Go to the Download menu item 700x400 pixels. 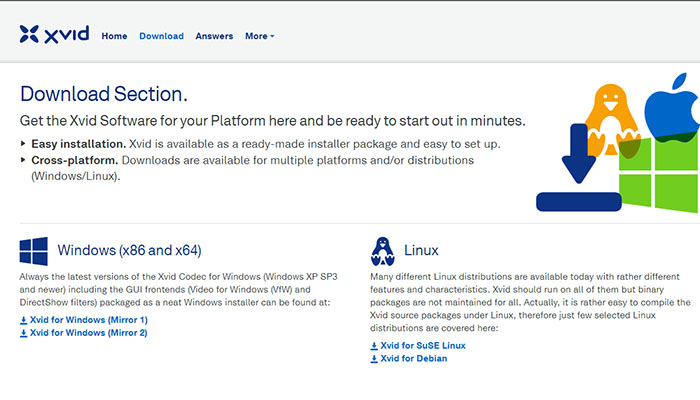[161, 36]
